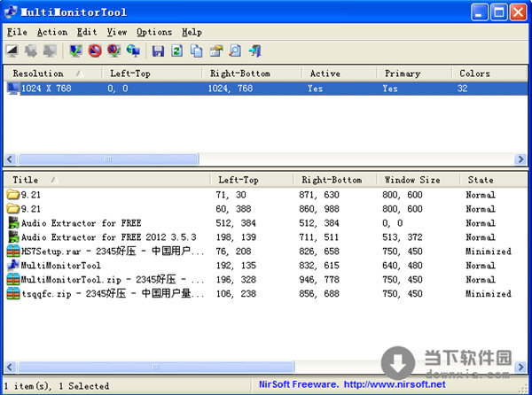Viewport: 532px width, 395px height.
Task: Open the Help menu
Action: pyautogui.click(x=192, y=32)
